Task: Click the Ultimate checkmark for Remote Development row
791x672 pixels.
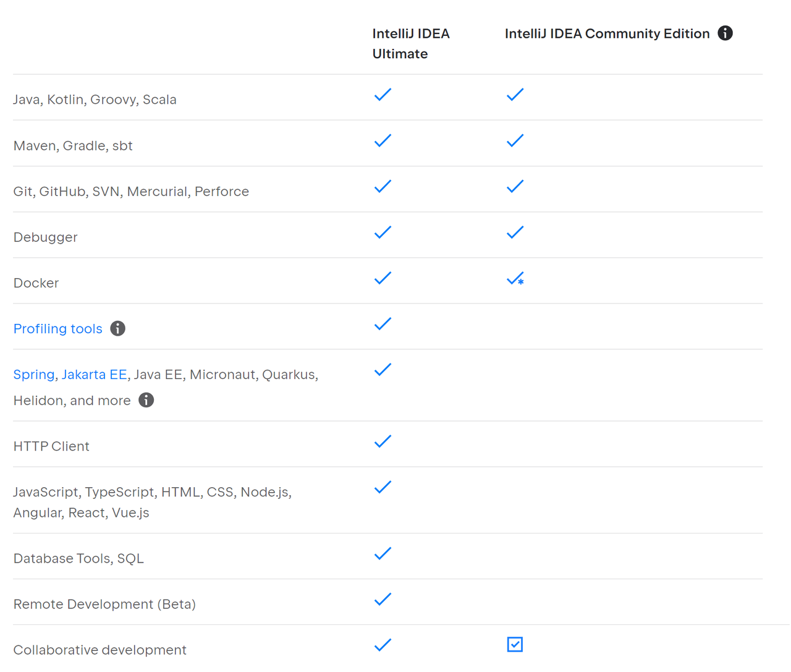Action: point(383,600)
